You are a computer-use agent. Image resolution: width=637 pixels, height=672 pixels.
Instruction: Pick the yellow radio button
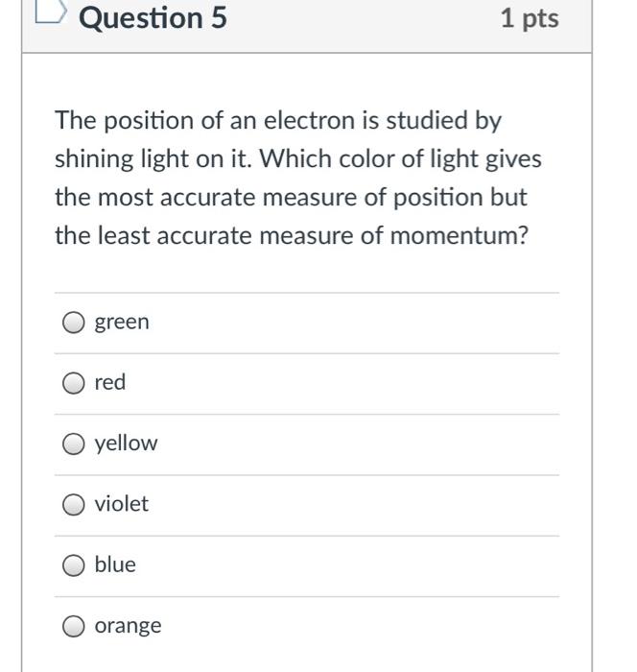click(74, 444)
